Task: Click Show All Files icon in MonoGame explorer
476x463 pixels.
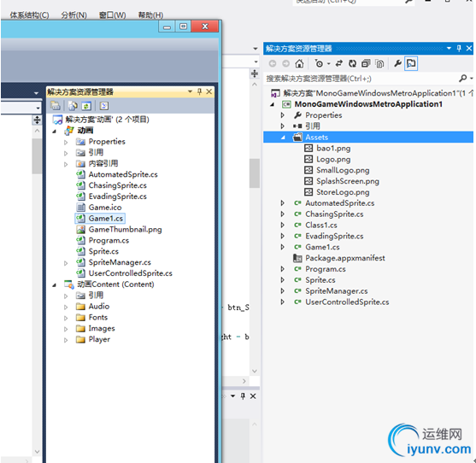Action: coord(379,64)
